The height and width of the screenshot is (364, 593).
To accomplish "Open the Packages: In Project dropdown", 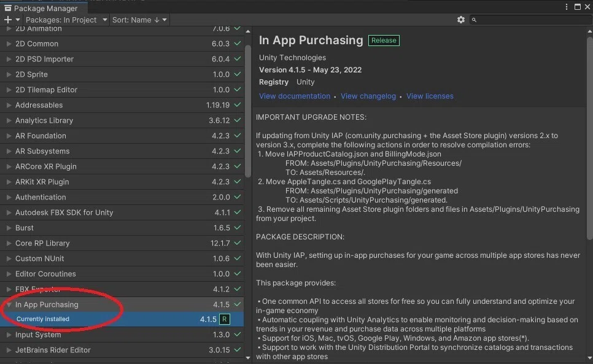I will point(66,20).
